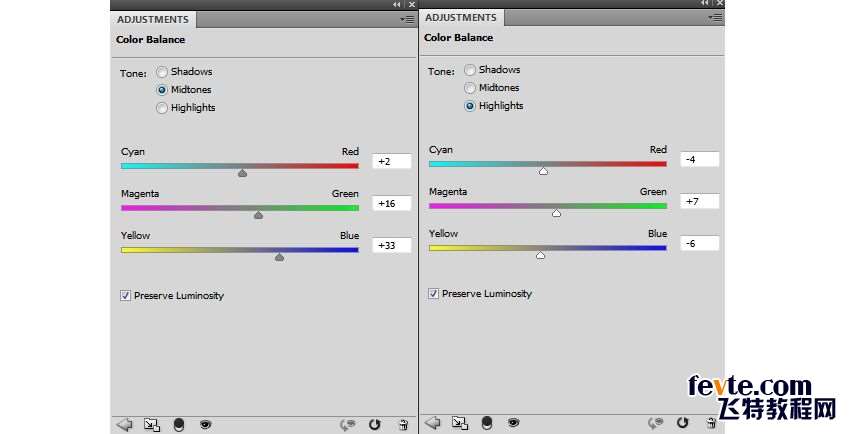This screenshot has height=434, width=850.
Task: Open left Adjustments panel flyout menu
Action: (407, 20)
